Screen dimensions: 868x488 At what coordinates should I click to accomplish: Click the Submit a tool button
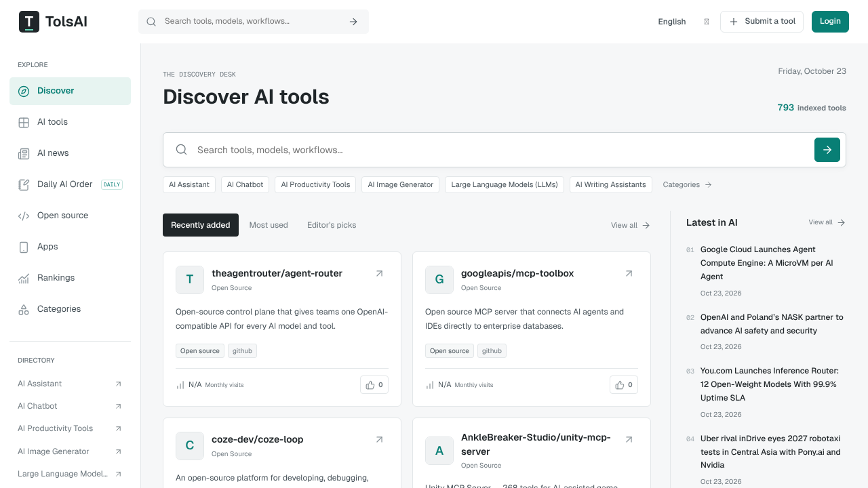coord(762,22)
